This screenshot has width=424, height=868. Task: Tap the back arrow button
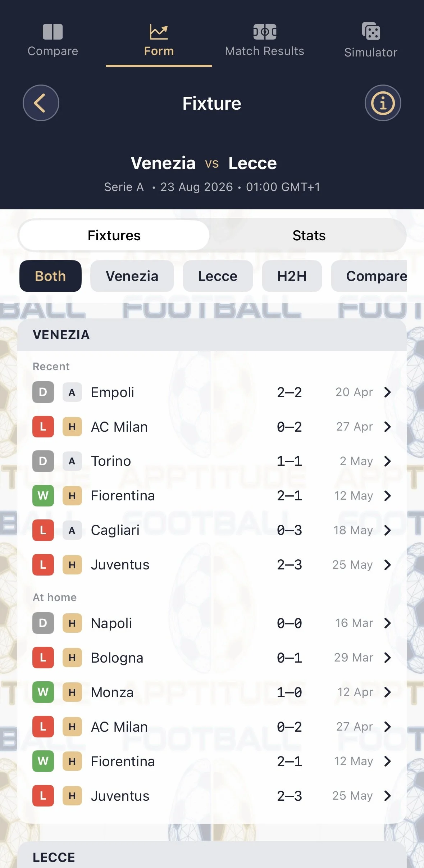(x=41, y=103)
